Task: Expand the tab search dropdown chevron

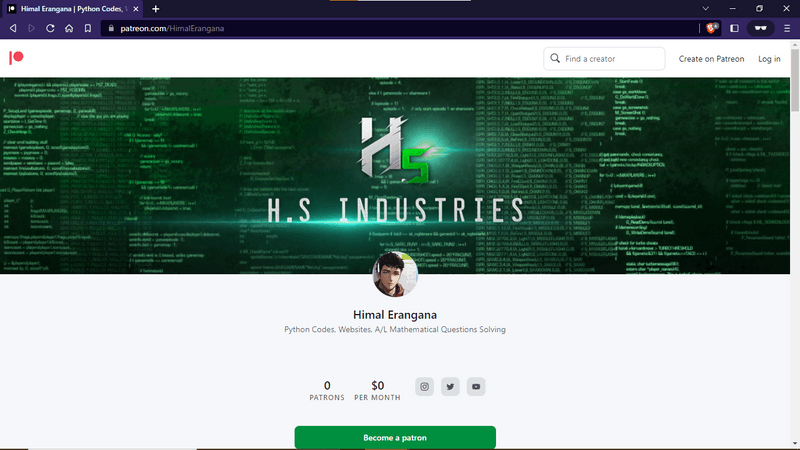Action: point(706,9)
